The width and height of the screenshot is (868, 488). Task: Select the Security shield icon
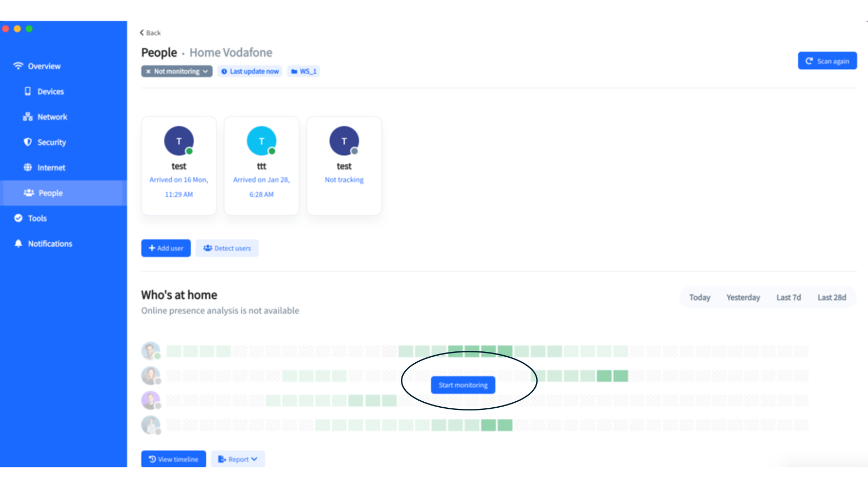point(28,142)
